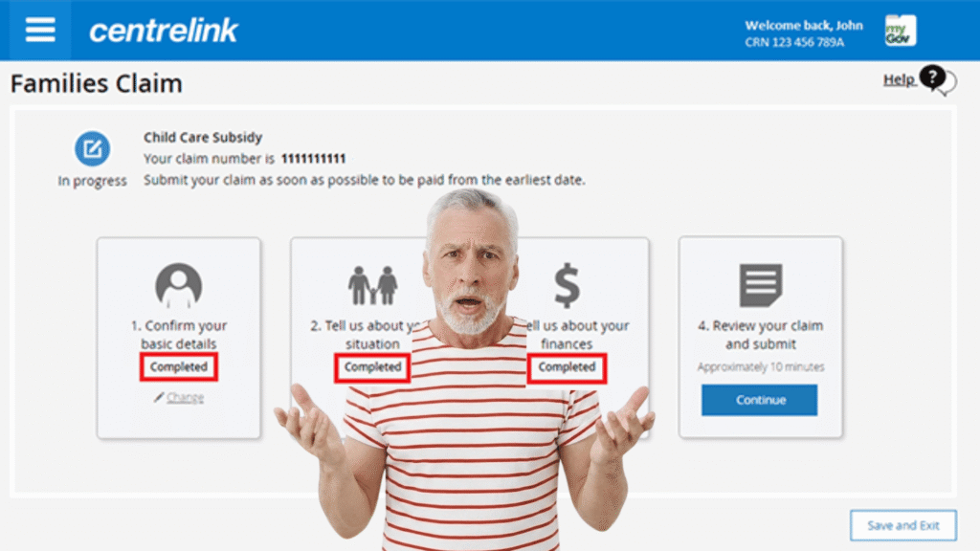Open step 1 Confirm your basic details
Screen dimensions: 980x551
pyautogui.click(x=179, y=334)
